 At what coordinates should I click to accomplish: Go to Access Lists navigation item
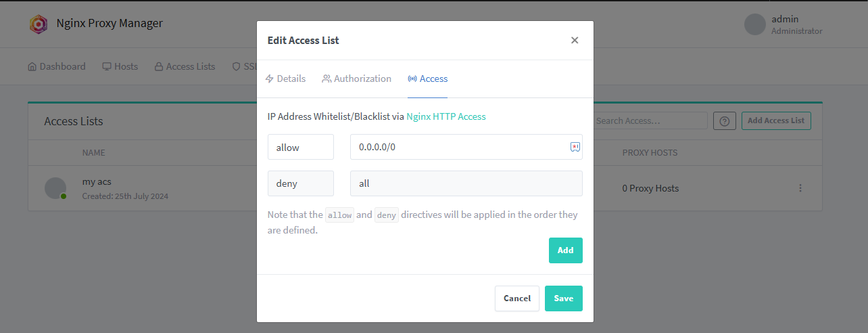tap(185, 66)
